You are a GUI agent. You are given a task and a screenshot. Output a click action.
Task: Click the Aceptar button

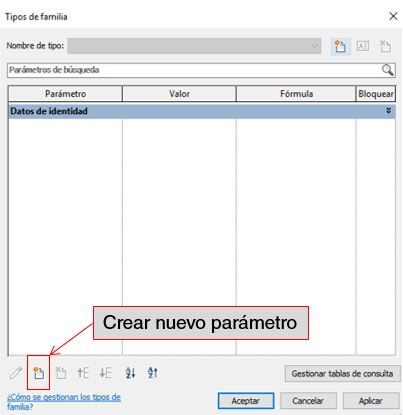click(246, 401)
